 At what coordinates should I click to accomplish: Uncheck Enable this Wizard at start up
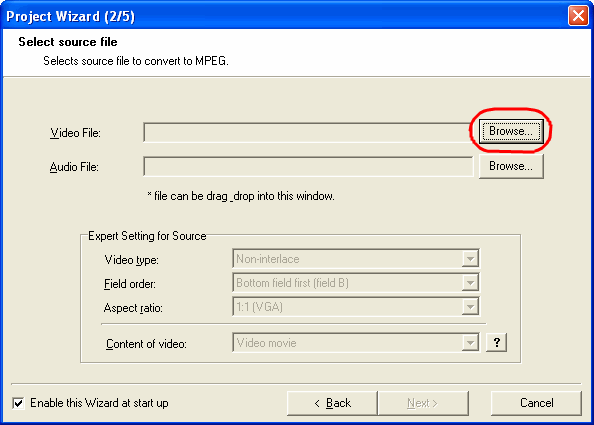[x=18, y=403]
